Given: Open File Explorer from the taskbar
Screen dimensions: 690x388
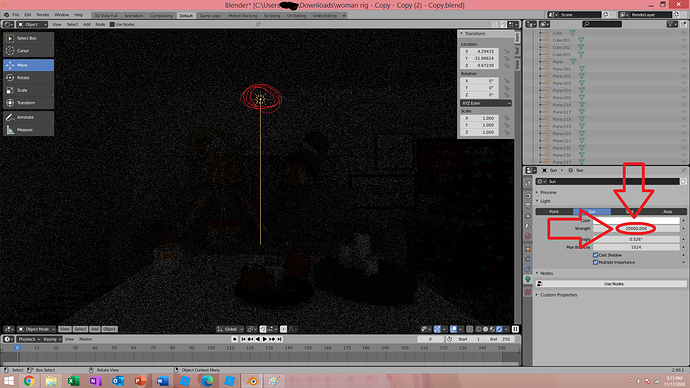Looking at the screenshot, I should tap(51, 381).
